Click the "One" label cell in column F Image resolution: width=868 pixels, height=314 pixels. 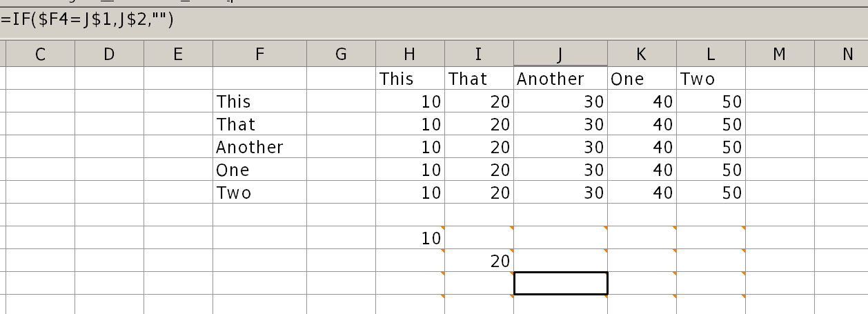click(x=259, y=170)
